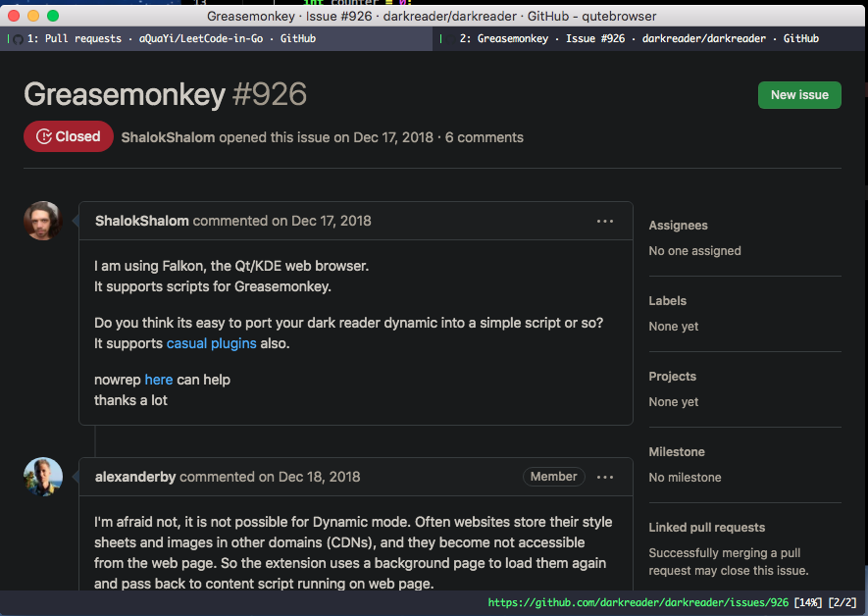Click the red Closed issue status badge
Image resolution: width=868 pixels, height=616 pixels.
coord(68,136)
